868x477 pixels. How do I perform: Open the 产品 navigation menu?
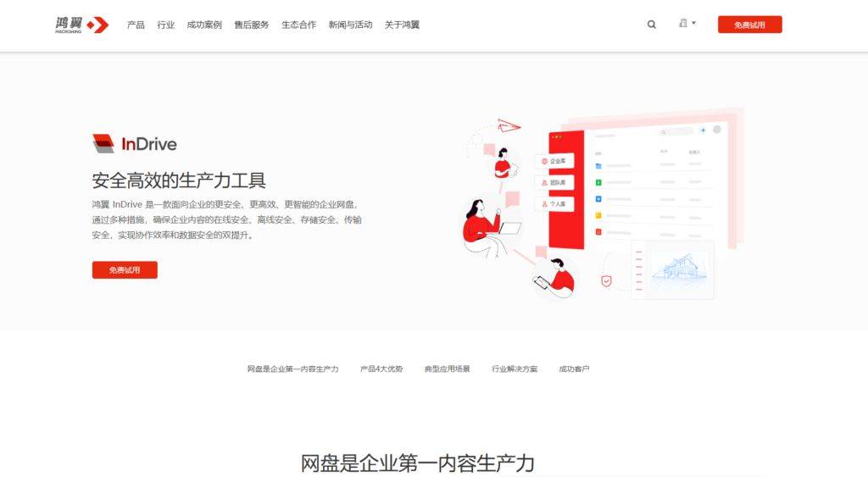point(136,25)
